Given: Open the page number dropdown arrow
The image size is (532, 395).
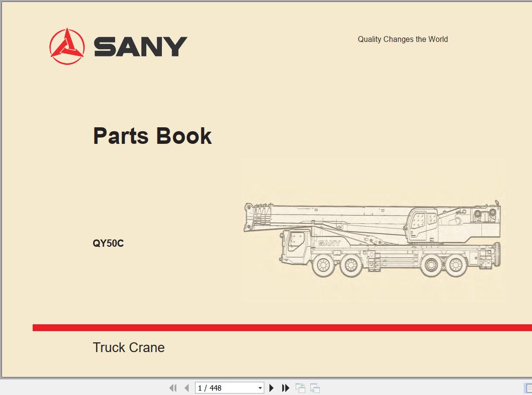Looking at the screenshot, I should (260, 388).
